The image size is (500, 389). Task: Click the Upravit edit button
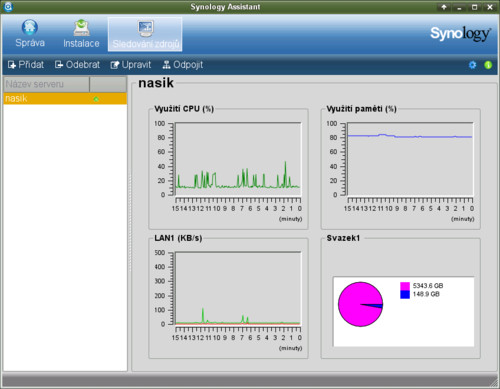click(131, 65)
